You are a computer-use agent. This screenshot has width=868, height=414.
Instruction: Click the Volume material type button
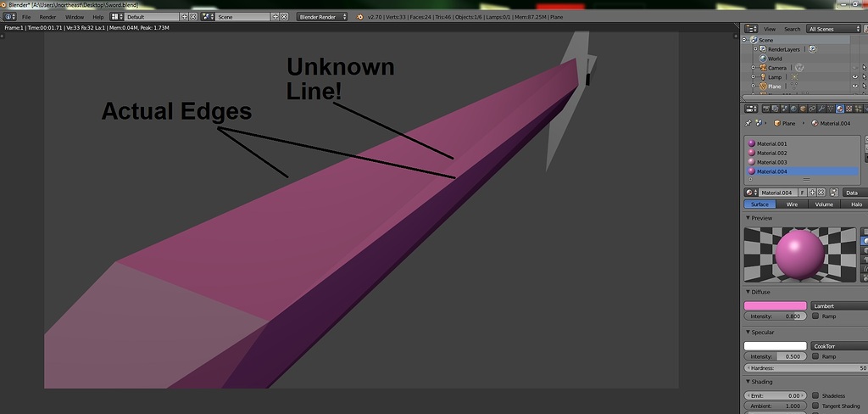(x=824, y=204)
